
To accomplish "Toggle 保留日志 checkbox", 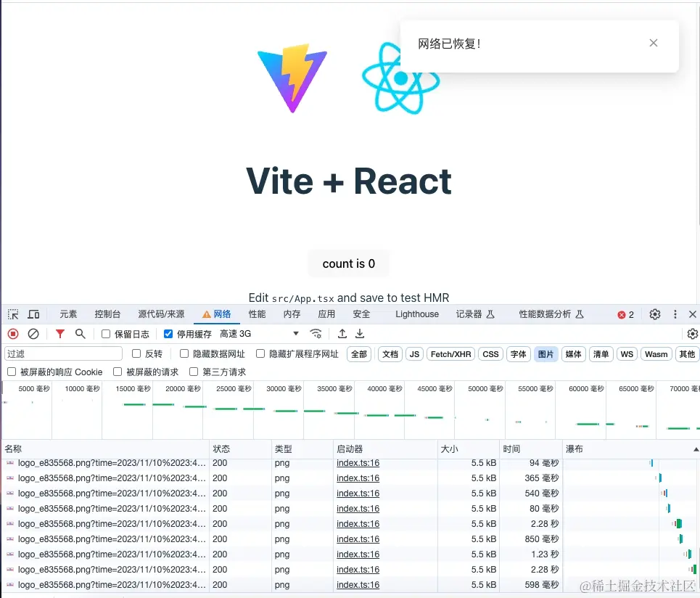I will pos(106,334).
